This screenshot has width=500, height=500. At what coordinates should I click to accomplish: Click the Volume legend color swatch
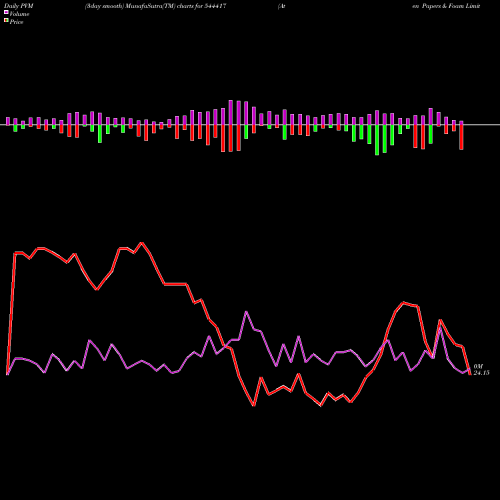pos(6,12)
